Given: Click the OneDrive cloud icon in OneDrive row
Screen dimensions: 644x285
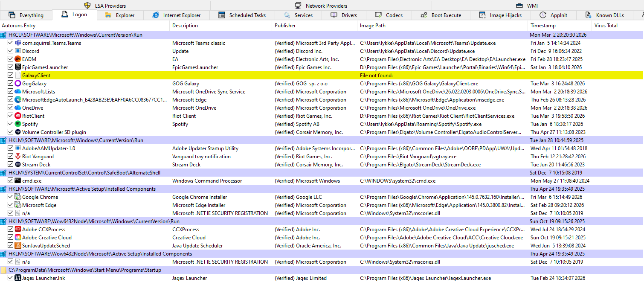Looking at the screenshot, I should pos(18,108).
